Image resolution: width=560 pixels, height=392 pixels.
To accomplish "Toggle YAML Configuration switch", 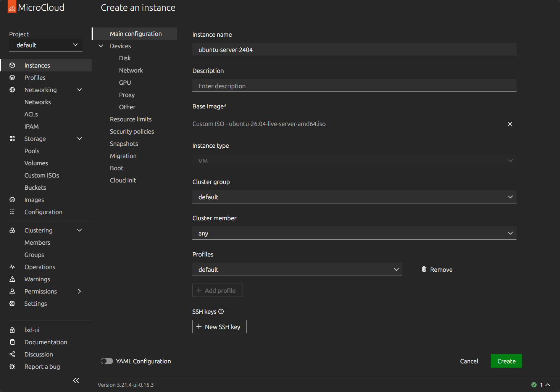I will pyautogui.click(x=107, y=361).
